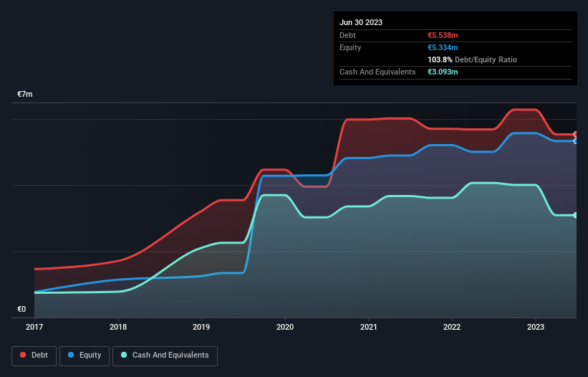Click the blue Equity legend dot

71,355
